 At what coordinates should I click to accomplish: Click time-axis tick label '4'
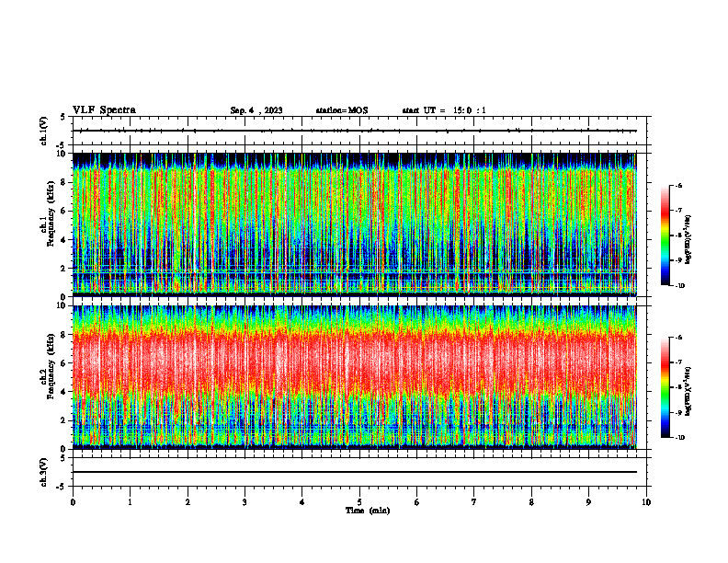pos(302,502)
